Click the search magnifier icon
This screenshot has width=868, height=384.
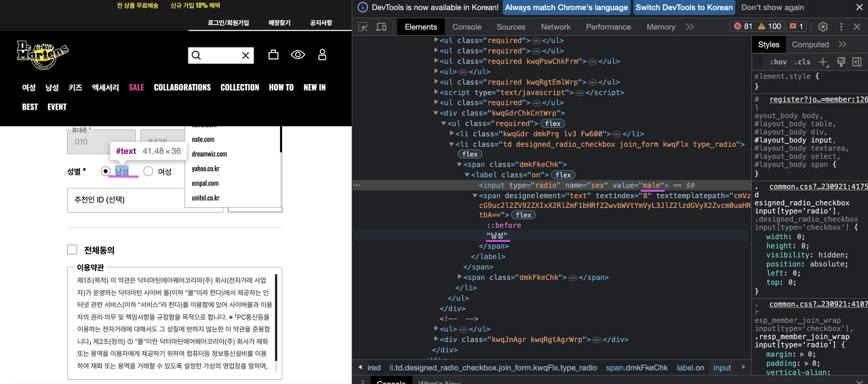197,56
